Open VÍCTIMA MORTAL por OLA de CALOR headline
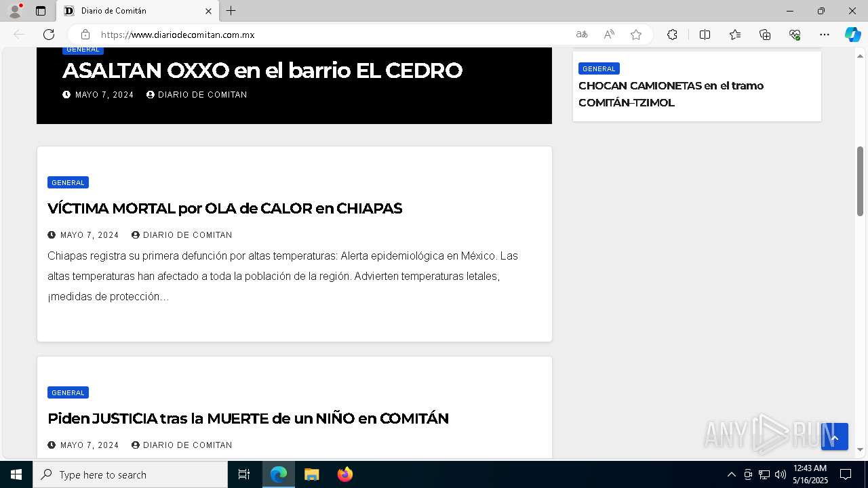Viewport: 868px width, 488px height. click(224, 208)
